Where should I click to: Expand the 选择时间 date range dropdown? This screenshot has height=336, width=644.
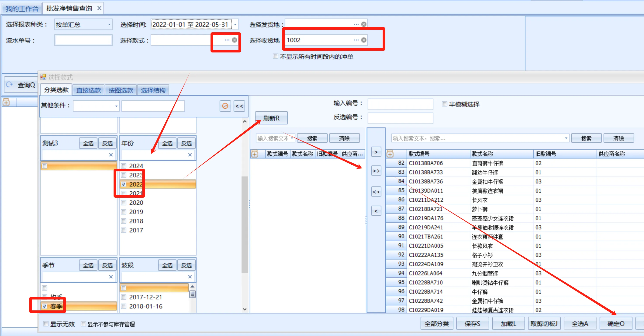(x=235, y=24)
